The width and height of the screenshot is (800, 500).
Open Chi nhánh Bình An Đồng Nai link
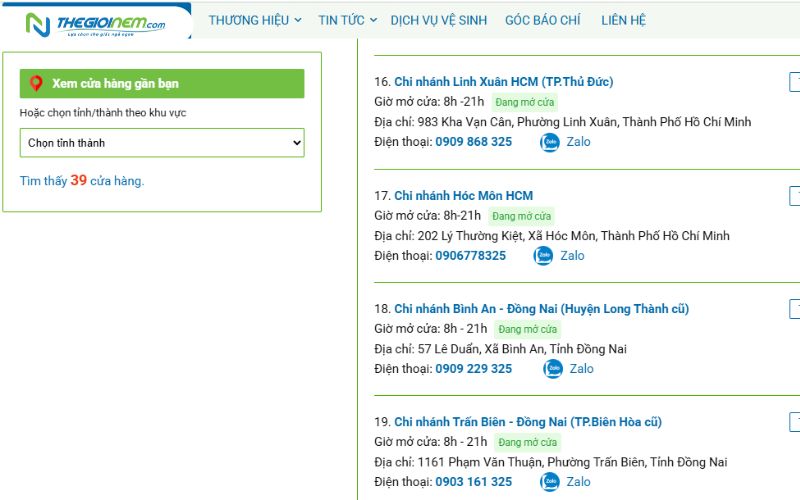tap(541, 309)
